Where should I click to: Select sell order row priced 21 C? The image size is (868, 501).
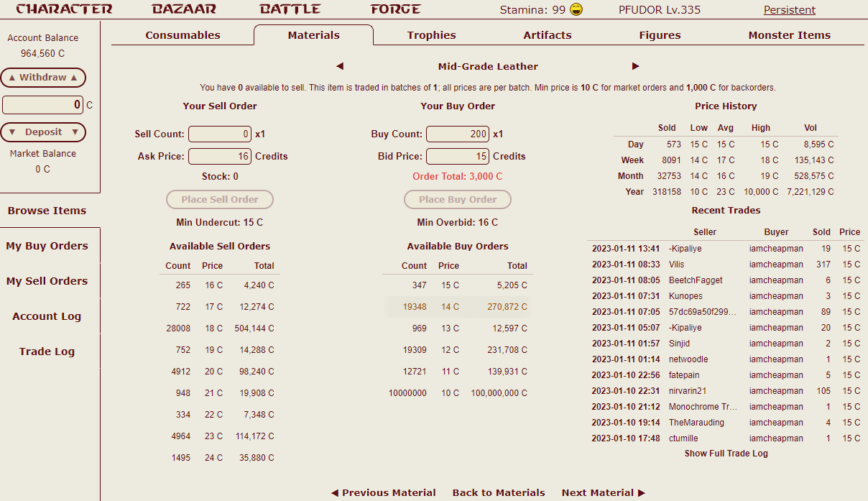coord(220,393)
